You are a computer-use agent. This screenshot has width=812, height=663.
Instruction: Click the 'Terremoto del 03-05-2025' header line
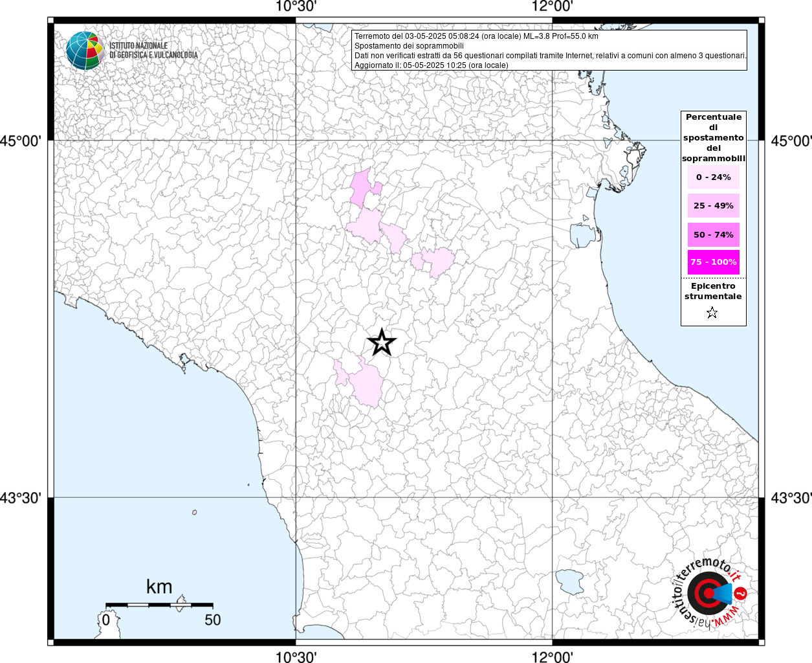476,36
